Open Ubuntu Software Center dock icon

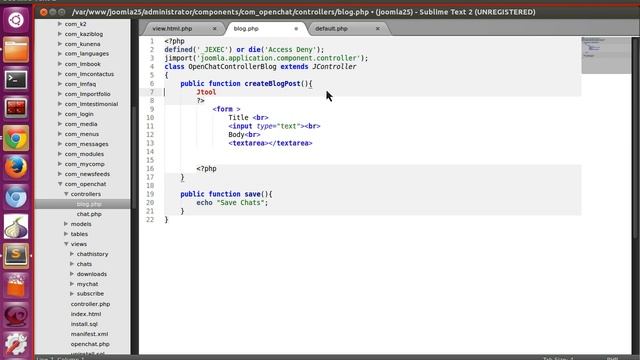(16, 285)
